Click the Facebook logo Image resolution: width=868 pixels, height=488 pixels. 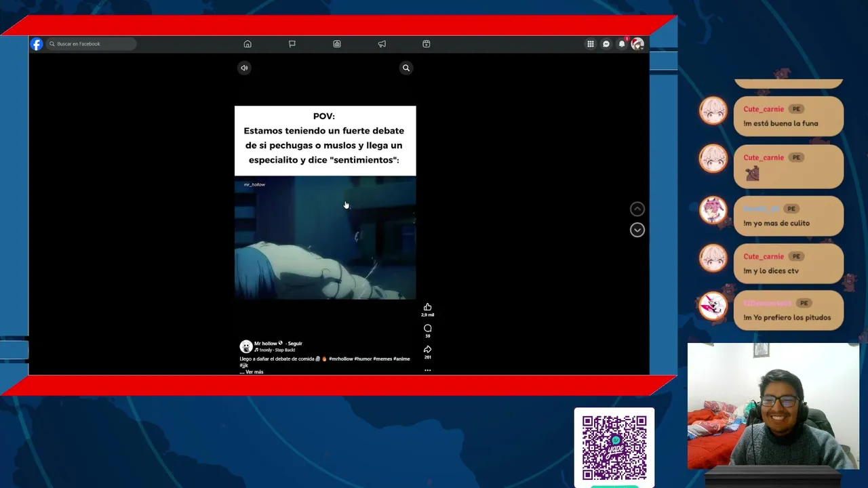click(37, 44)
